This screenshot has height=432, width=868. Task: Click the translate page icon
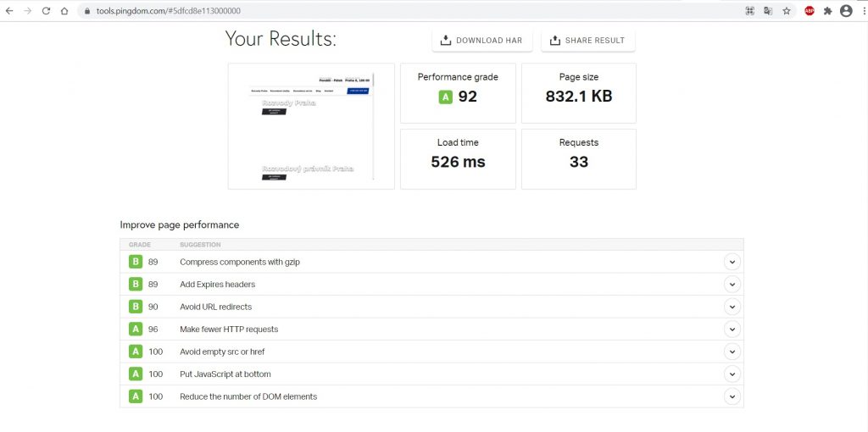pyautogui.click(x=768, y=11)
